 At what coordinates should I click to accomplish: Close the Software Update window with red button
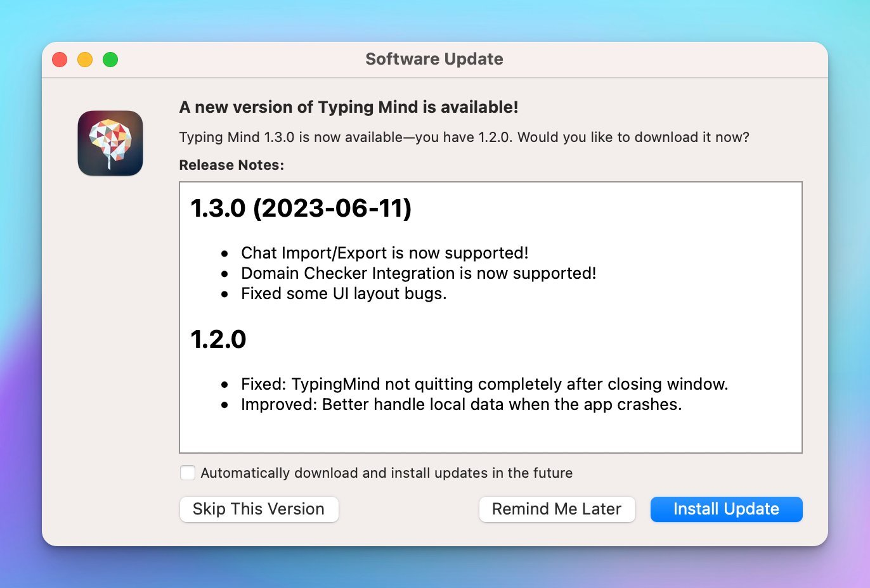[x=60, y=60]
